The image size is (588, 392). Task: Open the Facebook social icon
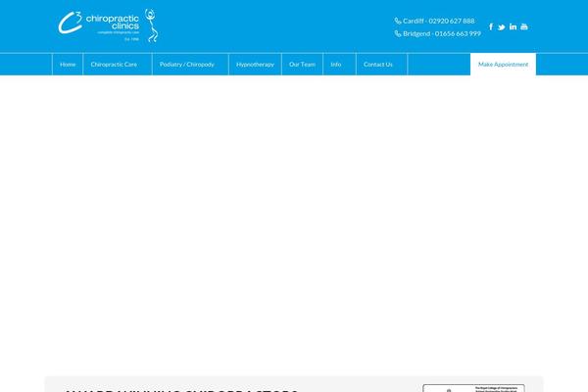click(x=491, y=26)
